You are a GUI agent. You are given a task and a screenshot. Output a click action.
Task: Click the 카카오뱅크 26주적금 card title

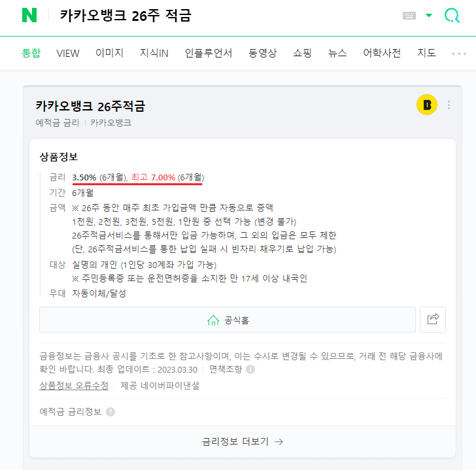(90, 106)
